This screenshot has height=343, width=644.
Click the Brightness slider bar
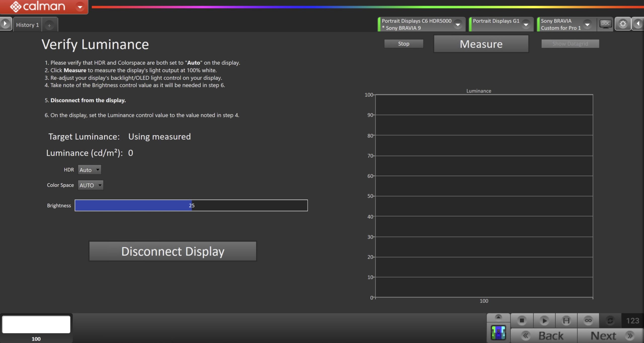[x=191, y=206]
